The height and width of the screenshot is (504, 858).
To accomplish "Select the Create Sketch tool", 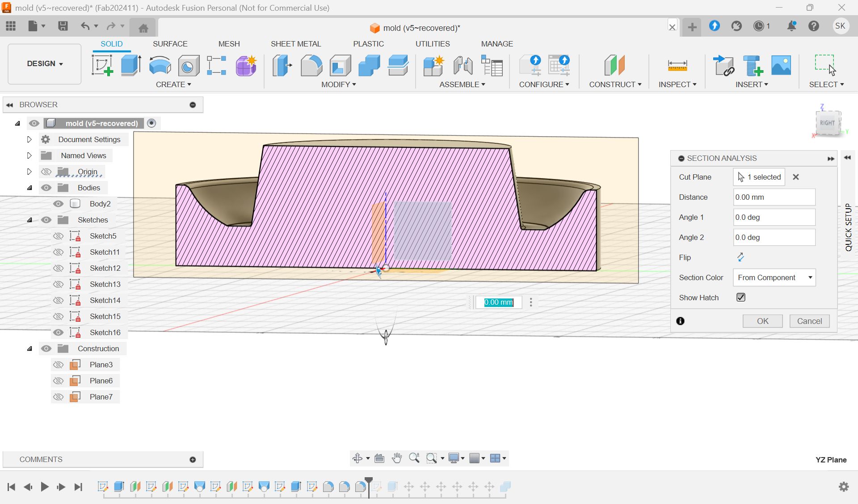I will coord(102,65).
